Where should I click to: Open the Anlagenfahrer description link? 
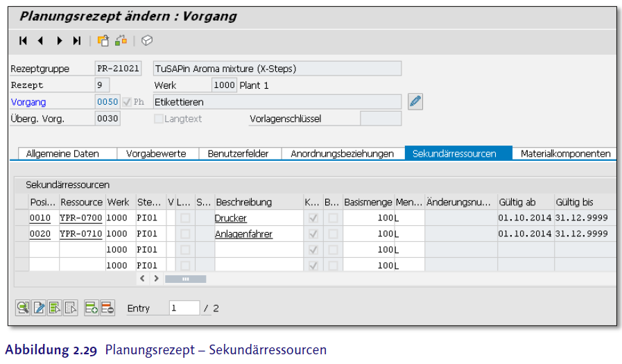tap(243, 234)
